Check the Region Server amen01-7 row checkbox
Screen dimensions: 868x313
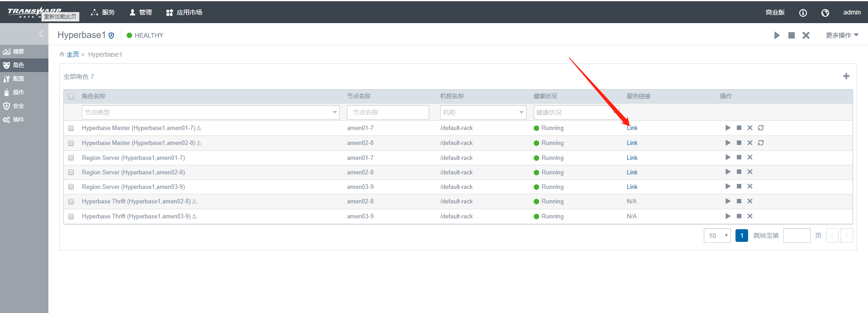pos(71,158)
